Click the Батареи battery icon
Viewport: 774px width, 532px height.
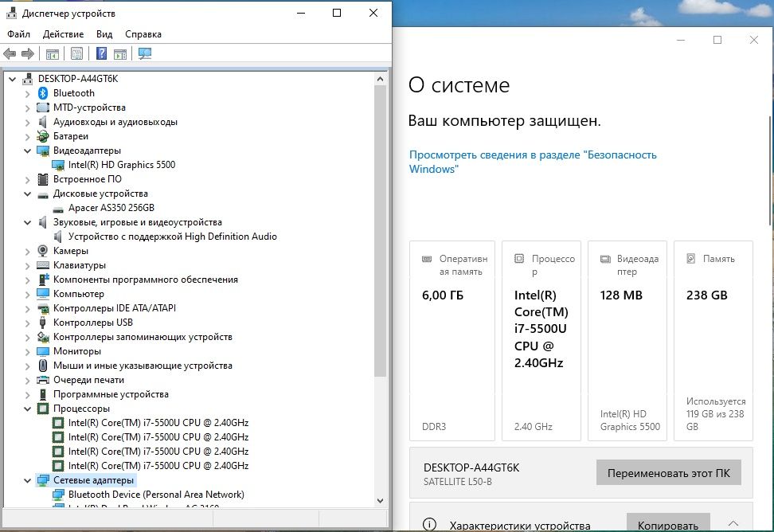point(43,135)
